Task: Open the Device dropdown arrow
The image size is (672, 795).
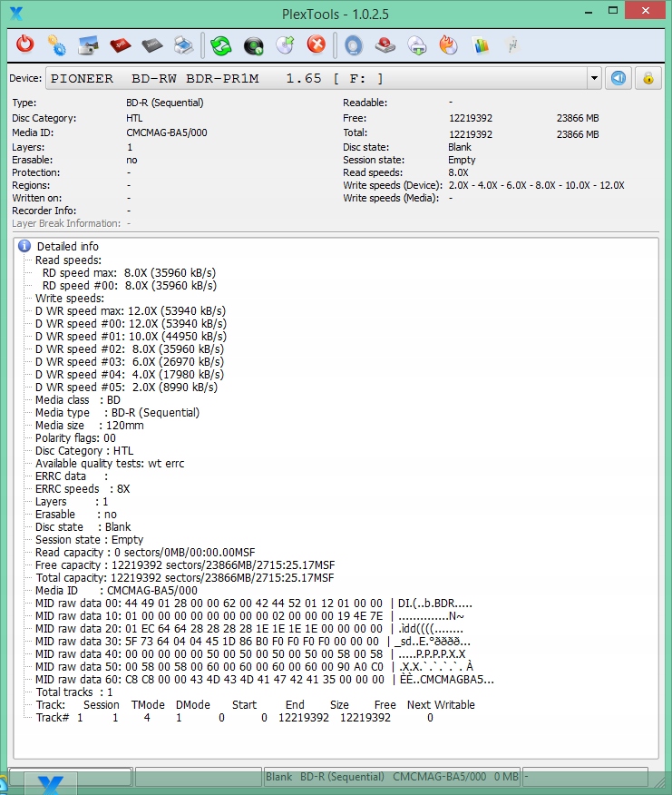Action: (x=594, y=79)
